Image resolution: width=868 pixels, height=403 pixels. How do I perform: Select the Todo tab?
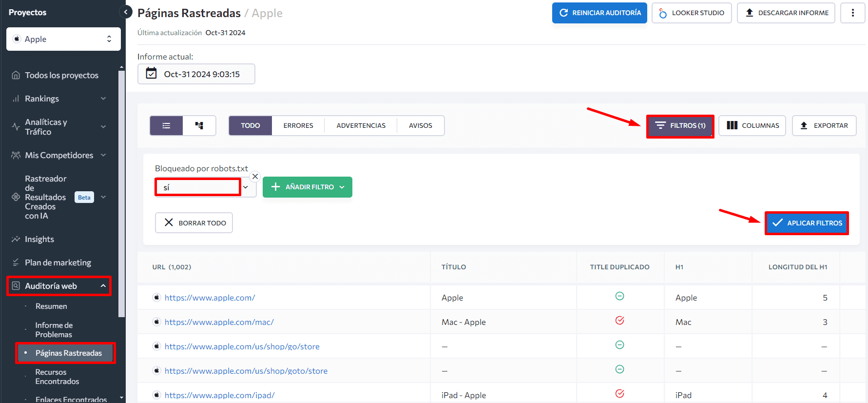tap(251, 125)
